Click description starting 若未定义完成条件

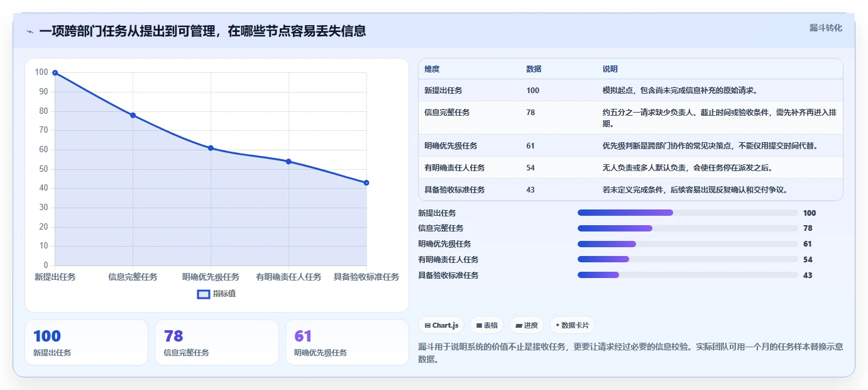[695, 189]
